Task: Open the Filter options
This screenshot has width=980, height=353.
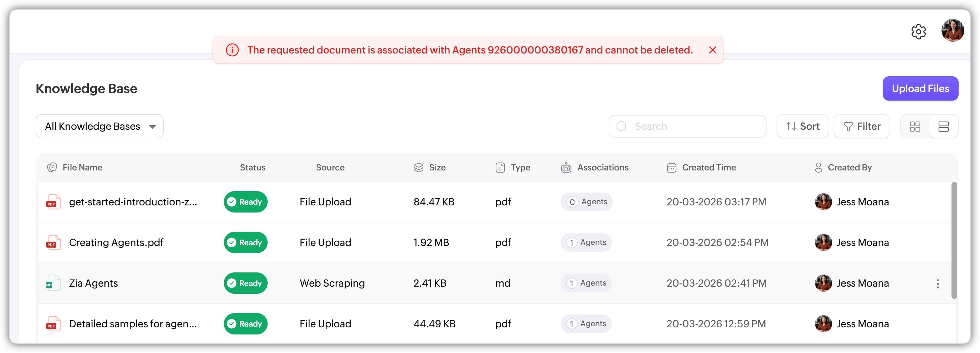Action: pos(861,127)
